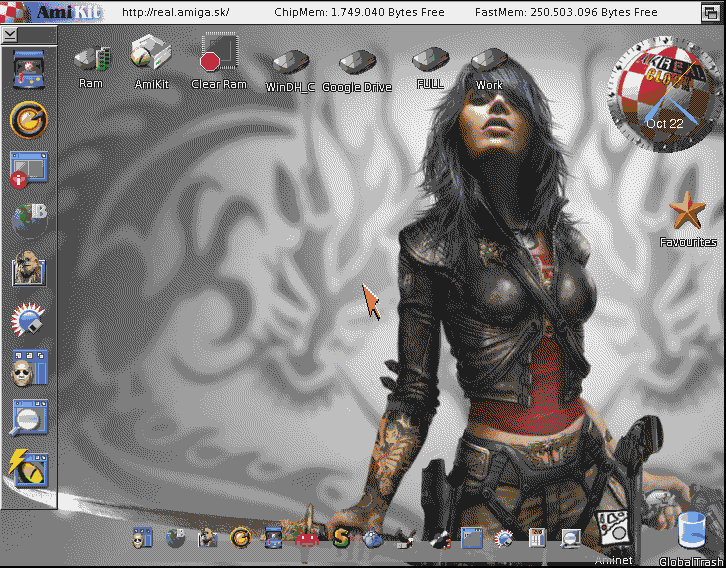Launch the green-yellow S icon

pyautogui.click(x=341, y=538)
